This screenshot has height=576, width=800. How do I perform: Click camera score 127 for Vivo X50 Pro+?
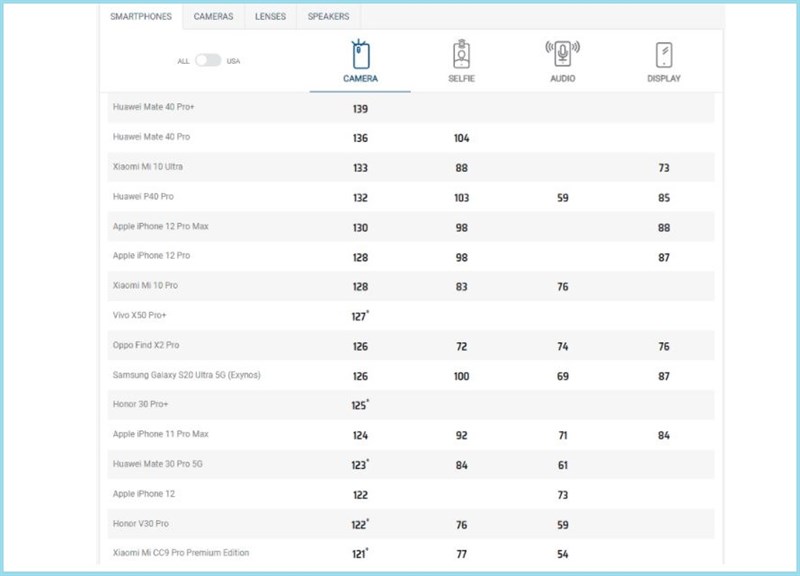(360, 316)
